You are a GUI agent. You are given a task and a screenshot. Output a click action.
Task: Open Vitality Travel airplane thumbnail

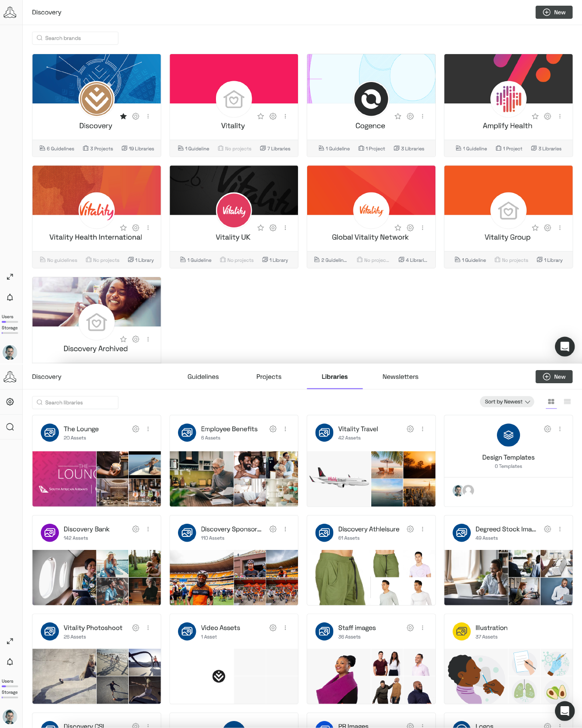(x=339, y=479)
